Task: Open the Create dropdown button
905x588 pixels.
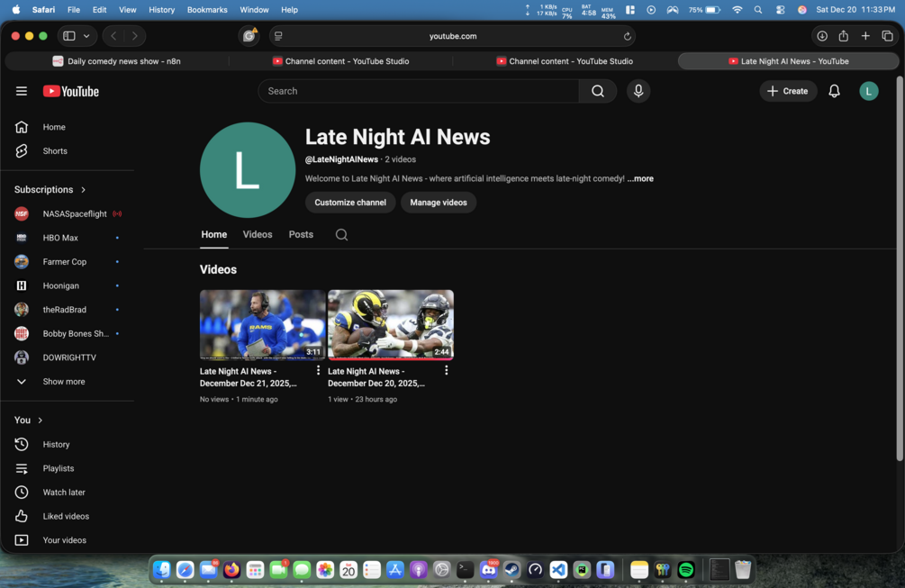Action: click(788, 91)
